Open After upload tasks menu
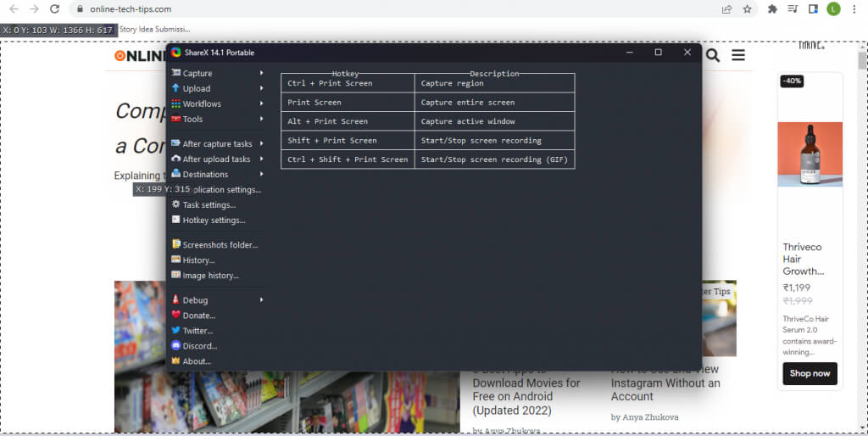Viewport: 868px width, 436px height. [217, 159]
